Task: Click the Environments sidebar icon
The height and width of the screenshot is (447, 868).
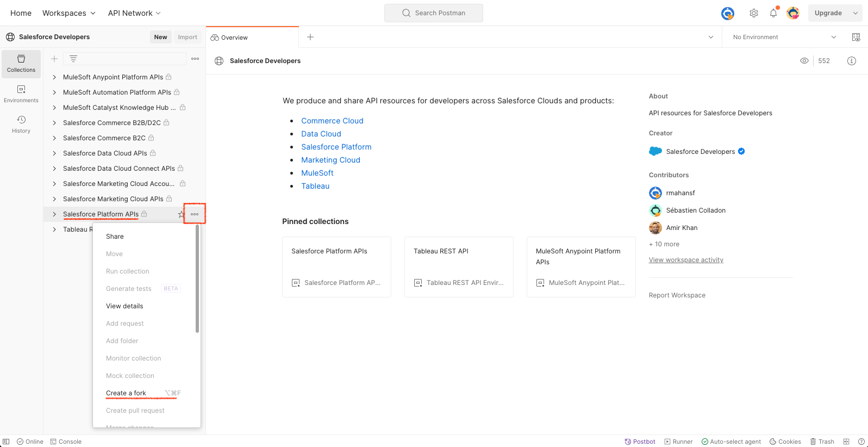Action: [21, 94]
